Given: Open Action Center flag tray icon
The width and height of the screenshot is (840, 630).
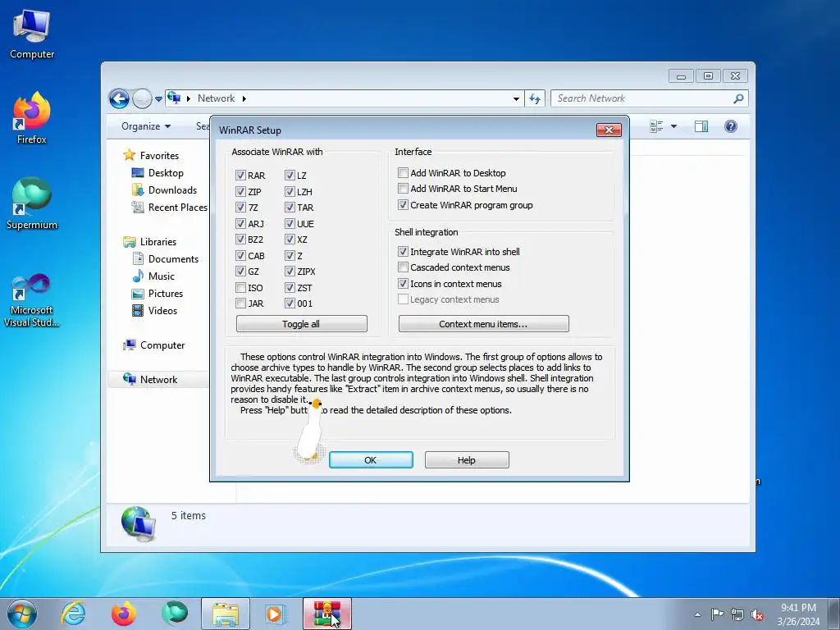Looking at the screenshot, I should [x=717, y=614].
